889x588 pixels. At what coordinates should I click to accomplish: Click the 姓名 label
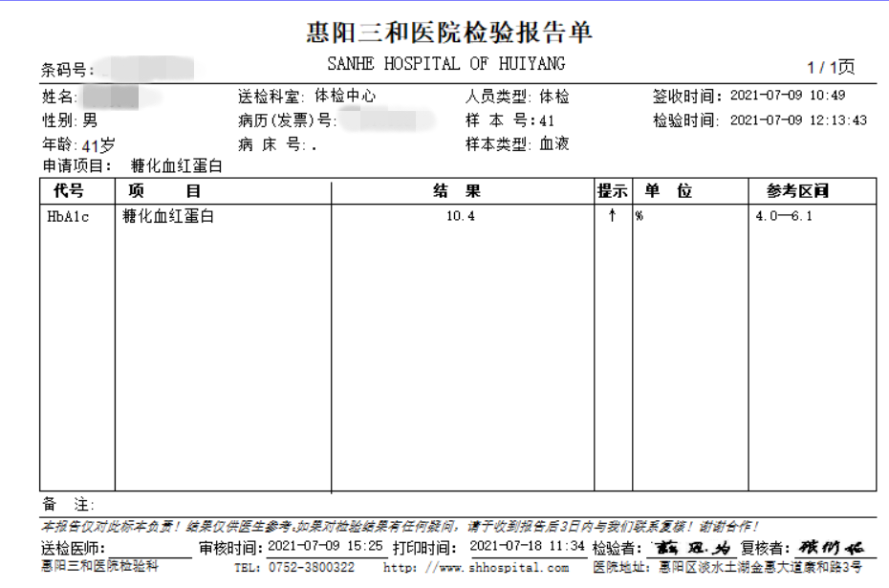(x=59, y=97)
